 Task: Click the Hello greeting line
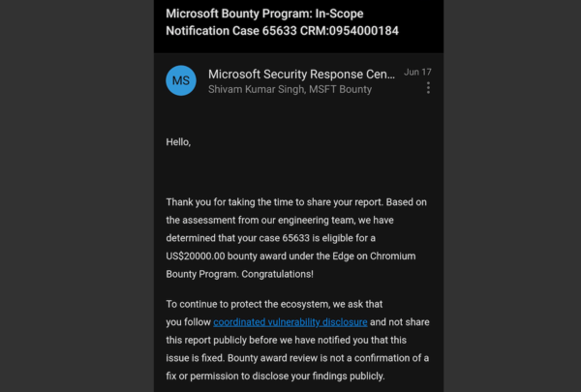[x=178, y=142]
